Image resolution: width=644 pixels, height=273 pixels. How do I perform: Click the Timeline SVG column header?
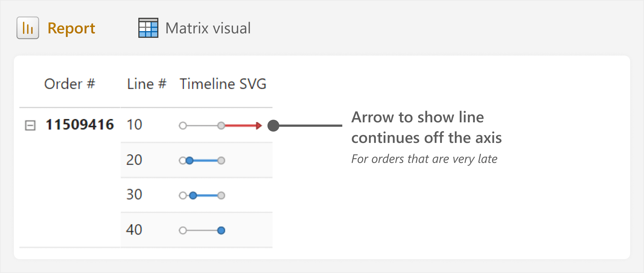click(223, 84)
